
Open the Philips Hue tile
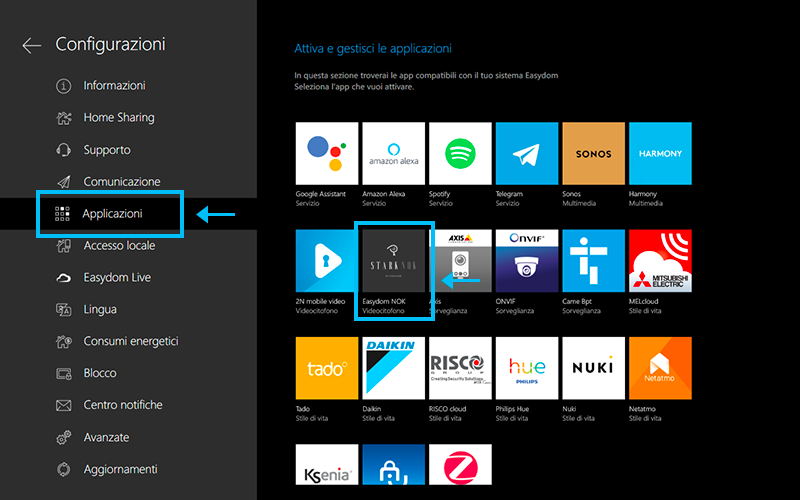527,368
